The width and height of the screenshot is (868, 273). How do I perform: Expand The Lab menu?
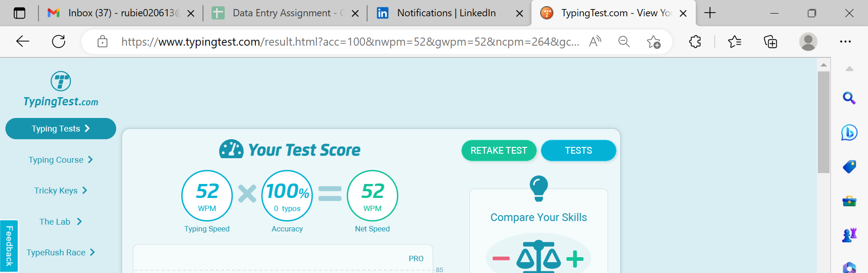pyautogui.click(x=61, y=221)
